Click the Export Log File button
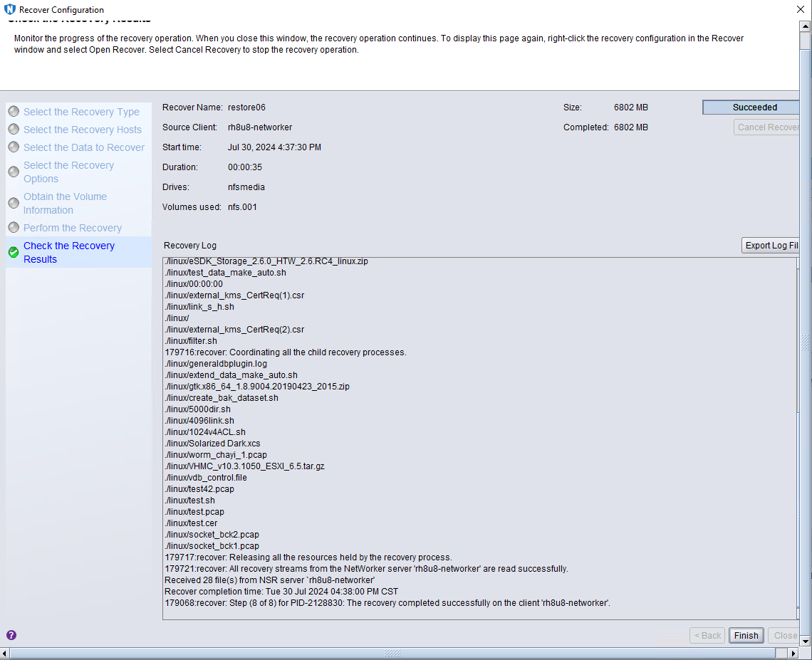 tap(771, 246)
